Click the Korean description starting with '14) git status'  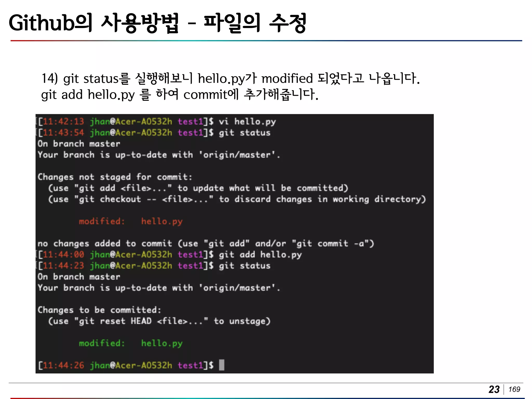[230, 78]
